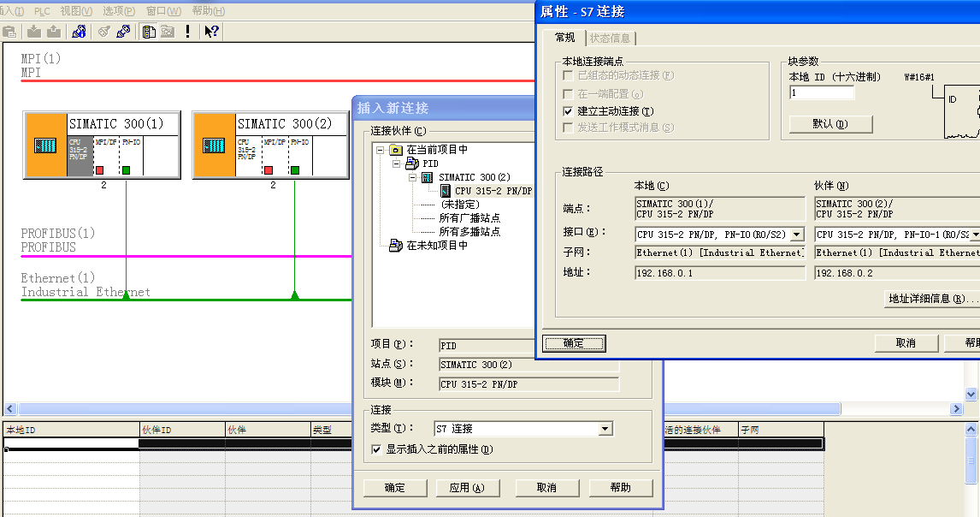Click 取消 in the S7 connection properties dialog
This screenshot has height=517, width=980.
click(x=906, y=343)
